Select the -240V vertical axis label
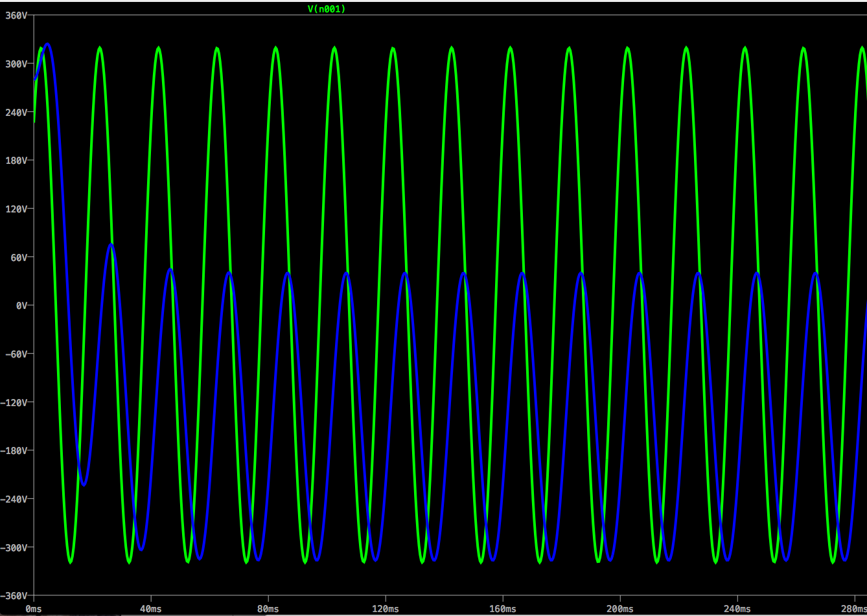 (x=14, y=499)
